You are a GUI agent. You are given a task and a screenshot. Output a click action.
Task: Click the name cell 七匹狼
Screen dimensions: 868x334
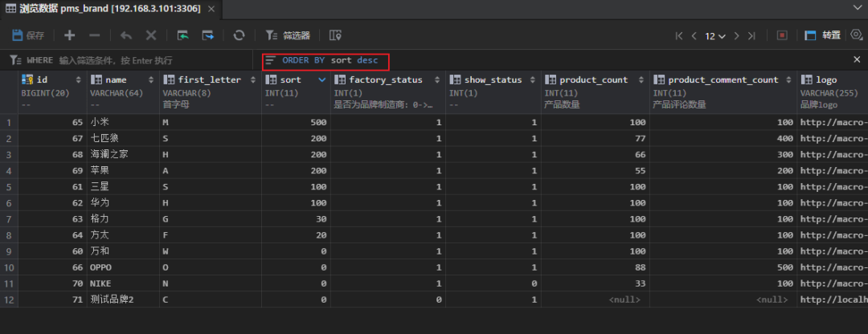click(125, 138)
